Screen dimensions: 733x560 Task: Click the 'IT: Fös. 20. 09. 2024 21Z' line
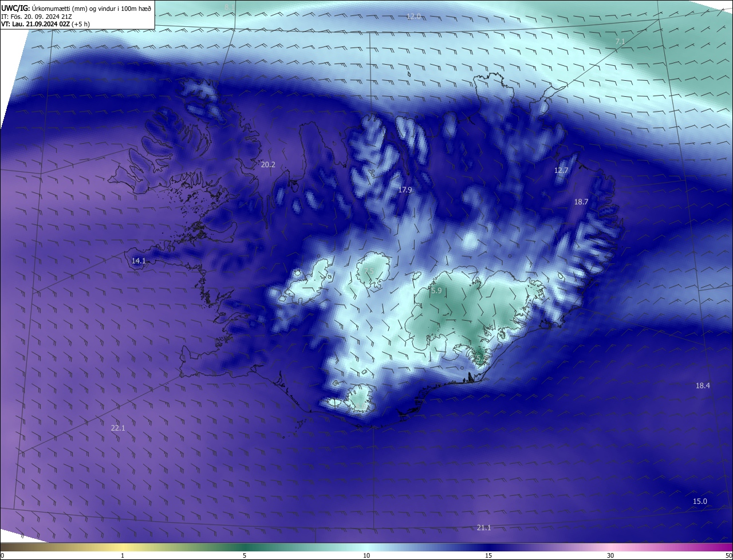point(37,16)
